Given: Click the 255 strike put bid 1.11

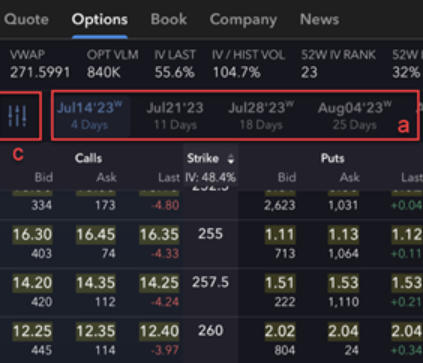Looking at the screenshot, I should tap(280, 235).
